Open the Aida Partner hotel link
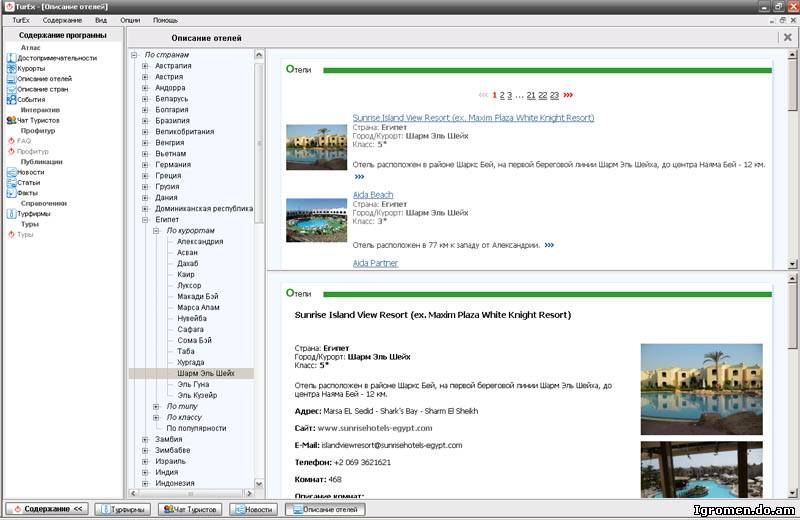 (375, 263)
